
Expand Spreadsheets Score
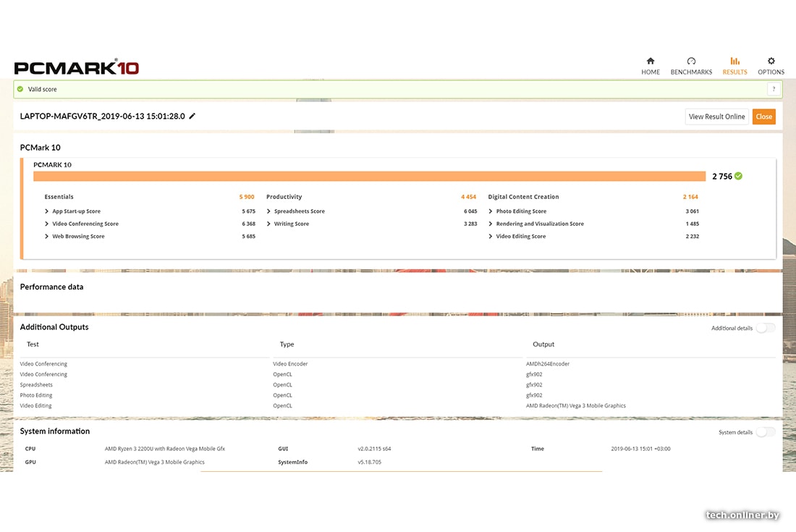[x=268, y=211]
